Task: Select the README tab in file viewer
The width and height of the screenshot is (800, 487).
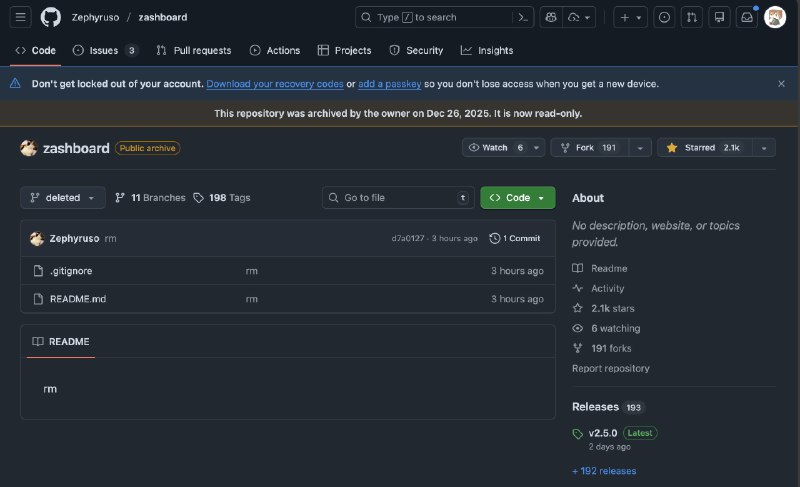Action: point(61,342)
